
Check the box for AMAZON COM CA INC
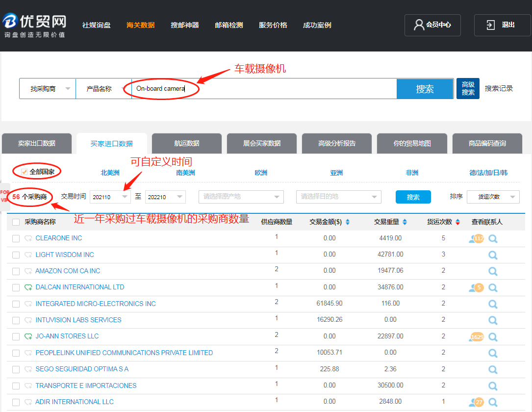tap(16, 271)
